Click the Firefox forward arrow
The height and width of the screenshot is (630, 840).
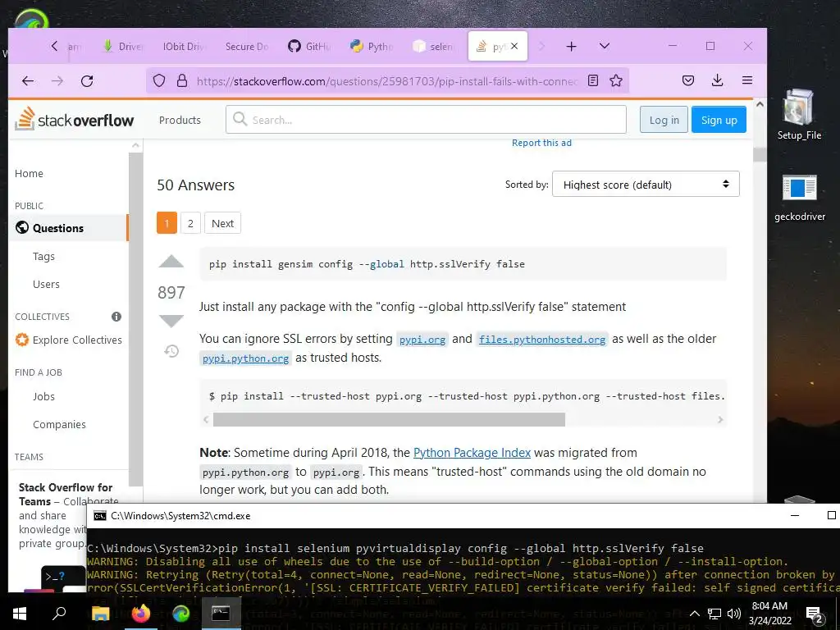coord(57,81)
